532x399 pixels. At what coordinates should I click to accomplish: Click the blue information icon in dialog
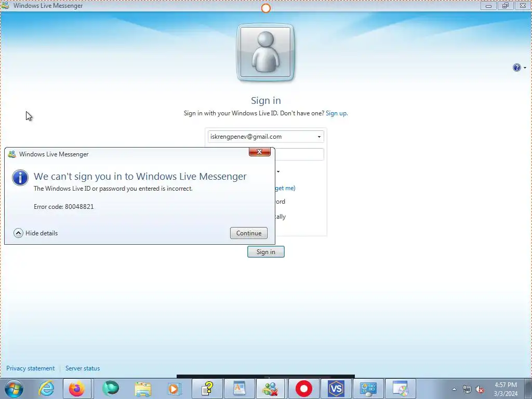coord(20,178)
